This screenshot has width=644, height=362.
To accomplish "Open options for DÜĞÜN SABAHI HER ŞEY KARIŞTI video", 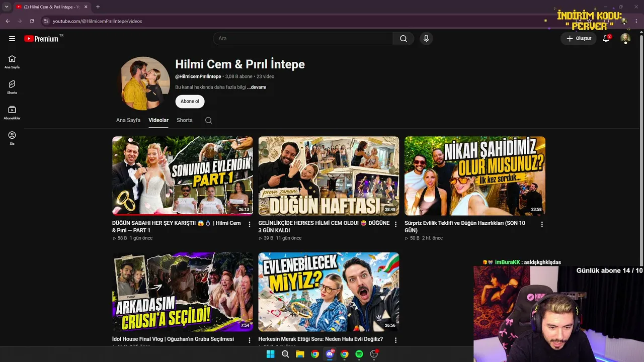I will point(250,224).
